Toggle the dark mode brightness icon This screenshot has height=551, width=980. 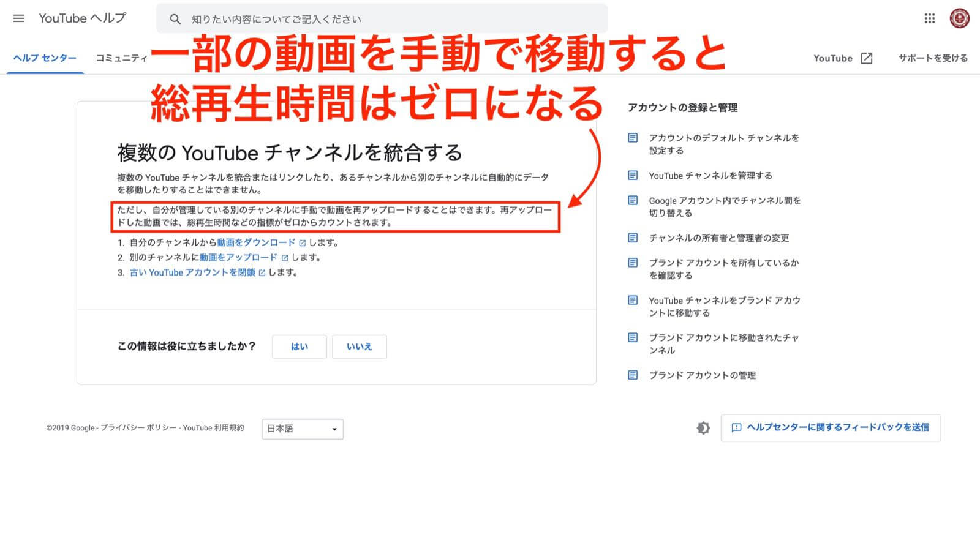point(703,428)
